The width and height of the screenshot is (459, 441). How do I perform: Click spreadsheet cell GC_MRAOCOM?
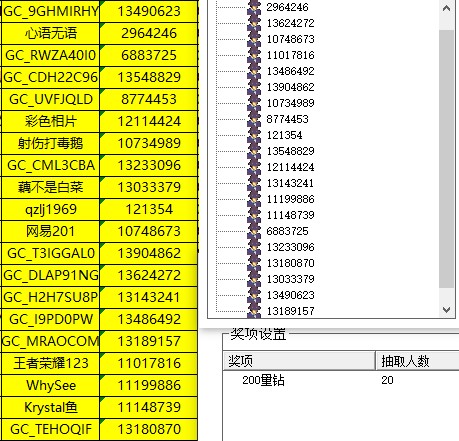click(50, 341)
